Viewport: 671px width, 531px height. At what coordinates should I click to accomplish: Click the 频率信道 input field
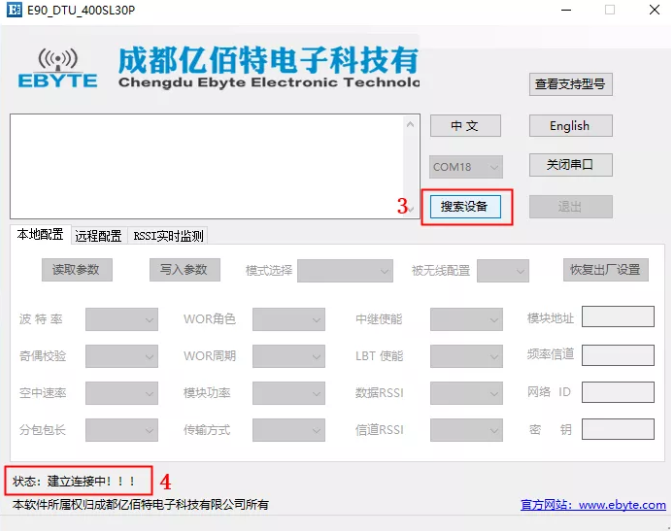618,355
